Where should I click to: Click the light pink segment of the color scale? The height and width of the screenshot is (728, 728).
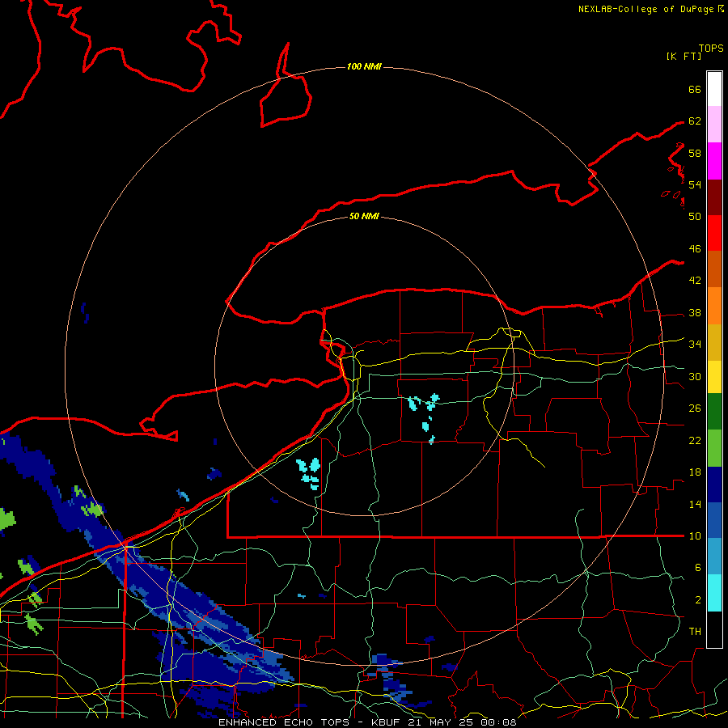[x=714, y=124]
